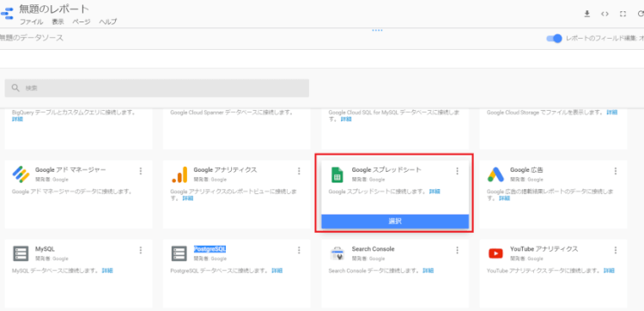Click the Google アド マネージャー connector icon
644x311 pixels.
click(x=21, y=174)
